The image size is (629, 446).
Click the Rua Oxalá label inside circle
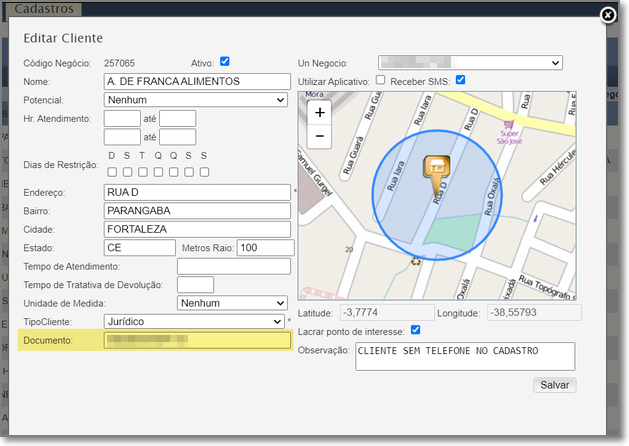(x=491, y=197)
